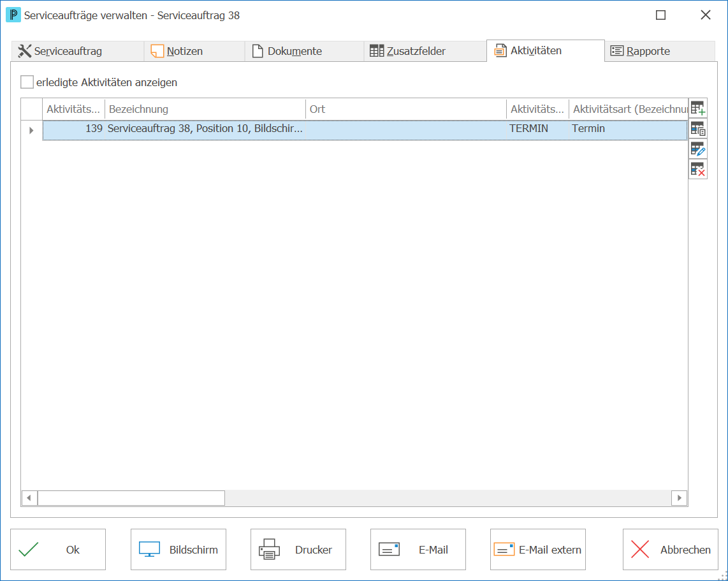Viewport: 728px width, 581px height.
Task: Click the Bildschirm monitor button
Action: tap(178, 549)
